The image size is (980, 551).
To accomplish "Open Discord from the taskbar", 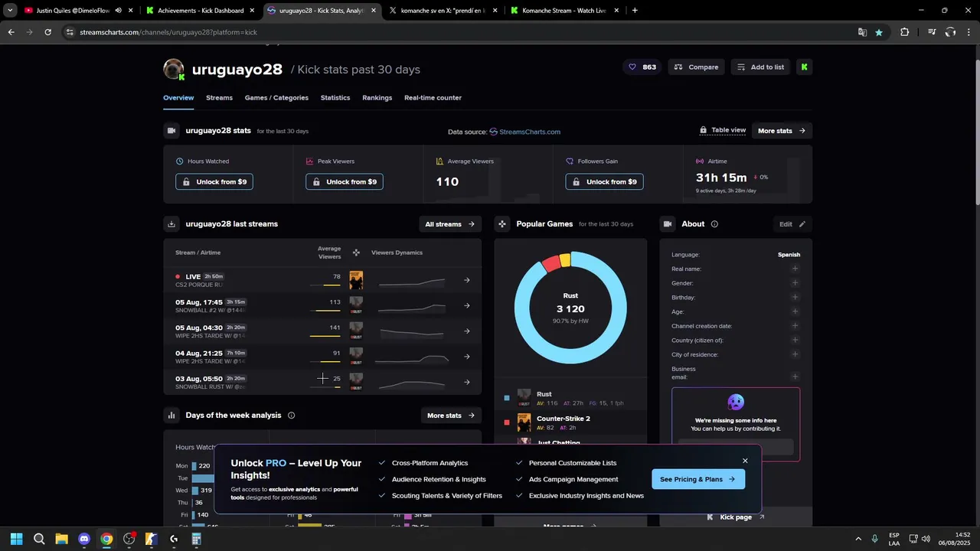I will click(84, 539).
